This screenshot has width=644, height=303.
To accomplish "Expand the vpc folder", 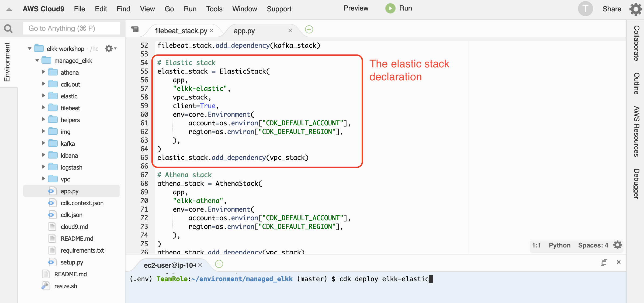I will click(x=43, y=179).
